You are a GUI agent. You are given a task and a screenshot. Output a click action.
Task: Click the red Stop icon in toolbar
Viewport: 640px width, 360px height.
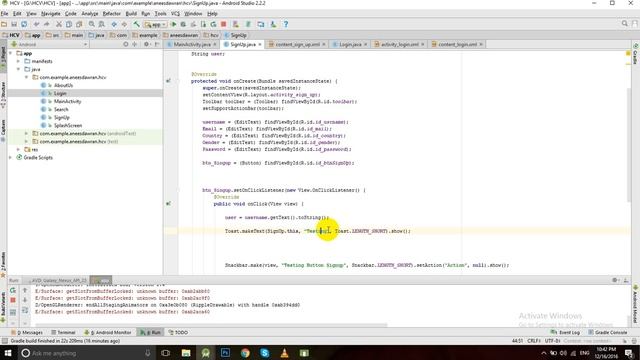223,24
